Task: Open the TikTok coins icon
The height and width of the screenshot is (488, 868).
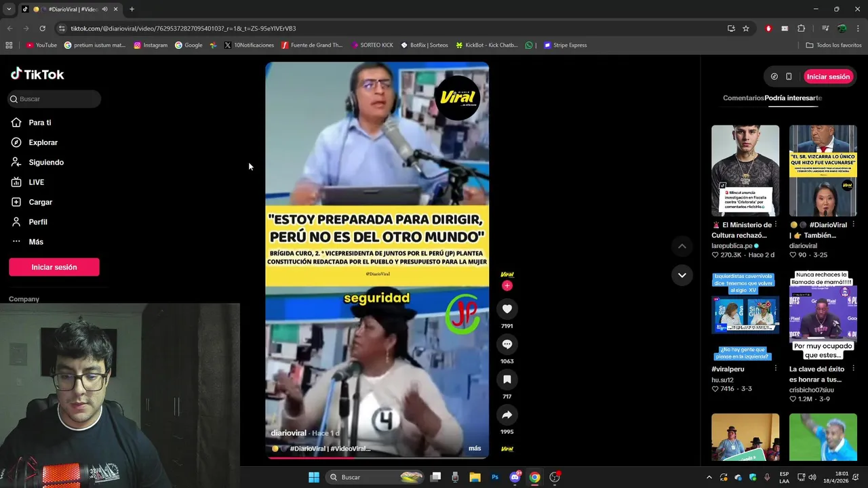Action: (774, 77)
